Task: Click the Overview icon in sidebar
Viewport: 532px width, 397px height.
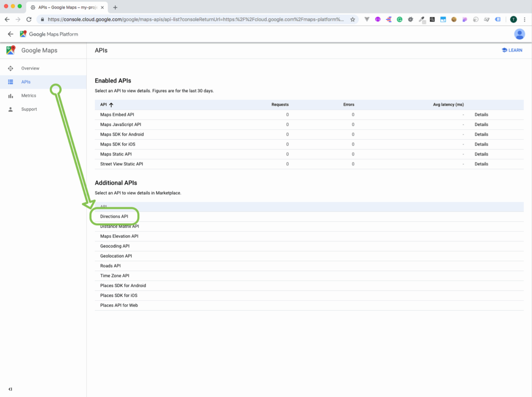Action: [x=10, y=68]
